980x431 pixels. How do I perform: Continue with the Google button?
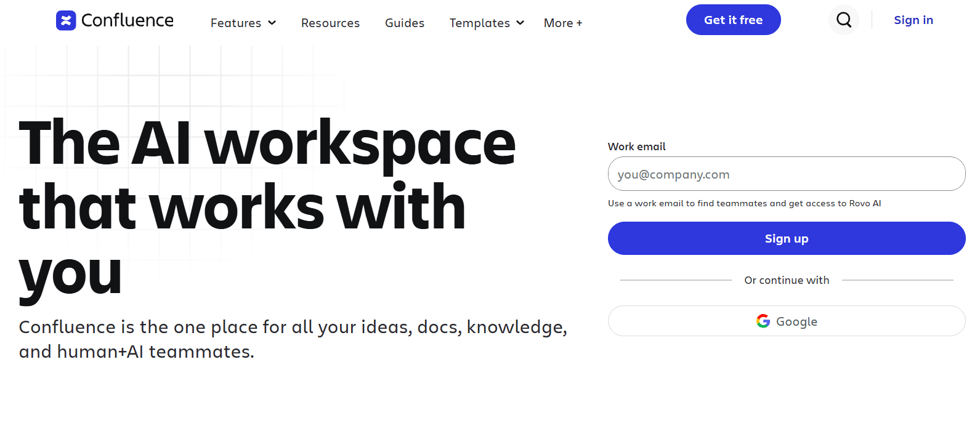coord(787,321)
